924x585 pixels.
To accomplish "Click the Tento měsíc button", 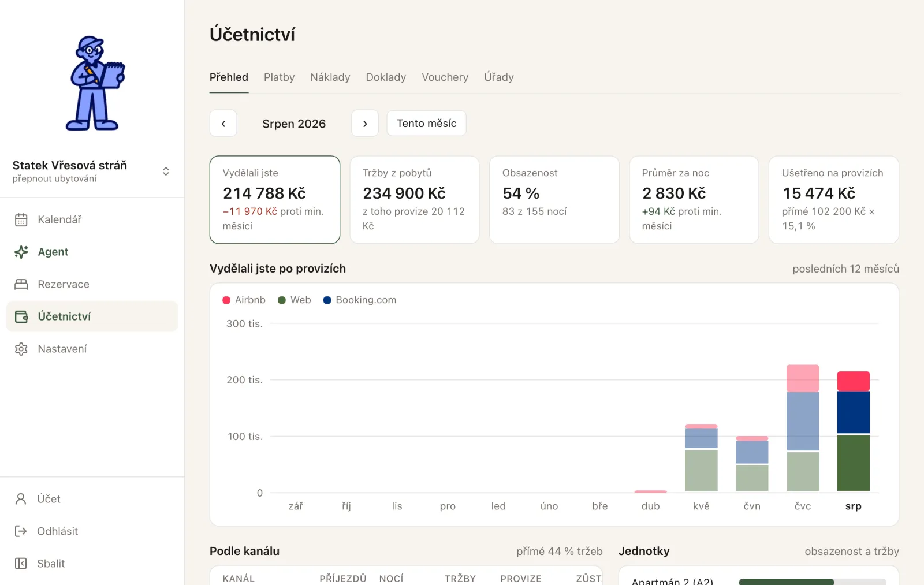I will (x=426, y=124).
